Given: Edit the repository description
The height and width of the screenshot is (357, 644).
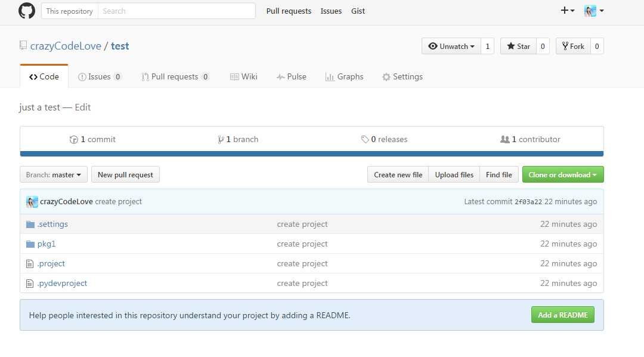Looking at the screenshot, I should (x=82, y=107).
